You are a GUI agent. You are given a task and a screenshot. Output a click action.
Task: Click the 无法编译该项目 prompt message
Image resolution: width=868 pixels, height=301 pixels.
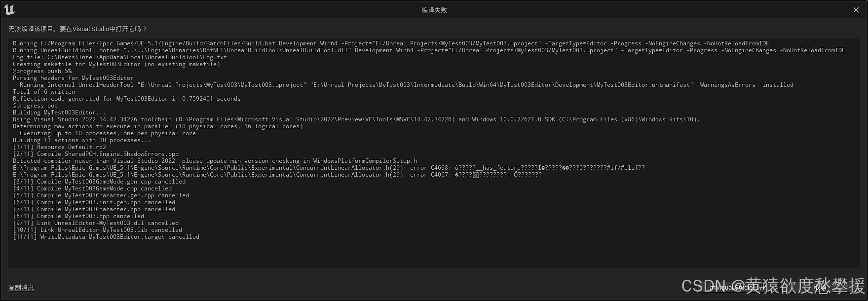[77, 29]
